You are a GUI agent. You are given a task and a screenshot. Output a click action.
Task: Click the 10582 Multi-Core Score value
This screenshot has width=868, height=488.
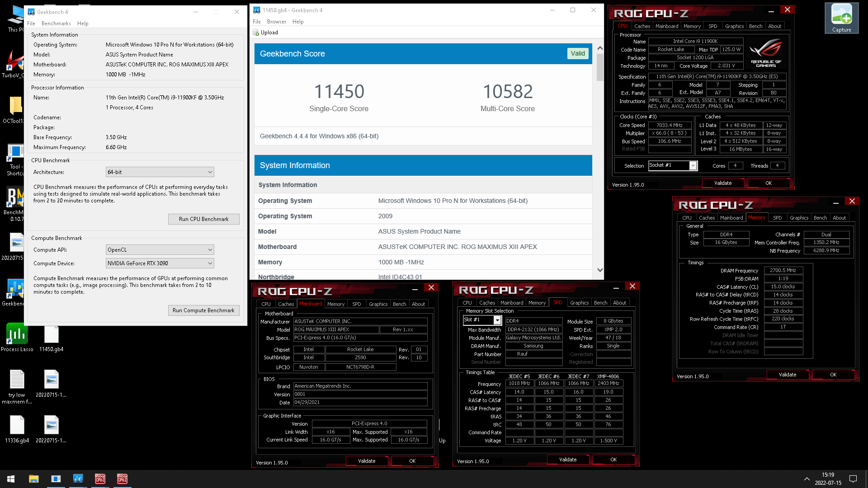[508, 92]
